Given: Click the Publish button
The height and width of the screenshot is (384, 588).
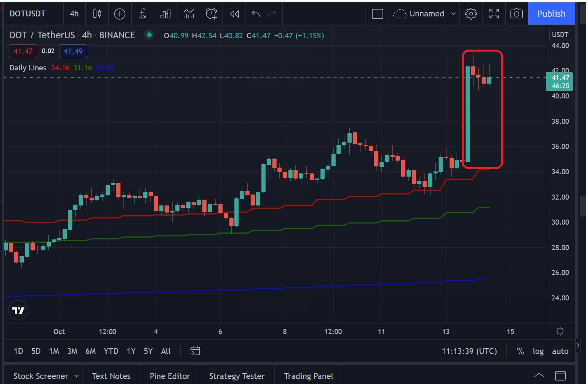Looking at the screenshot, I should [551, 14].
